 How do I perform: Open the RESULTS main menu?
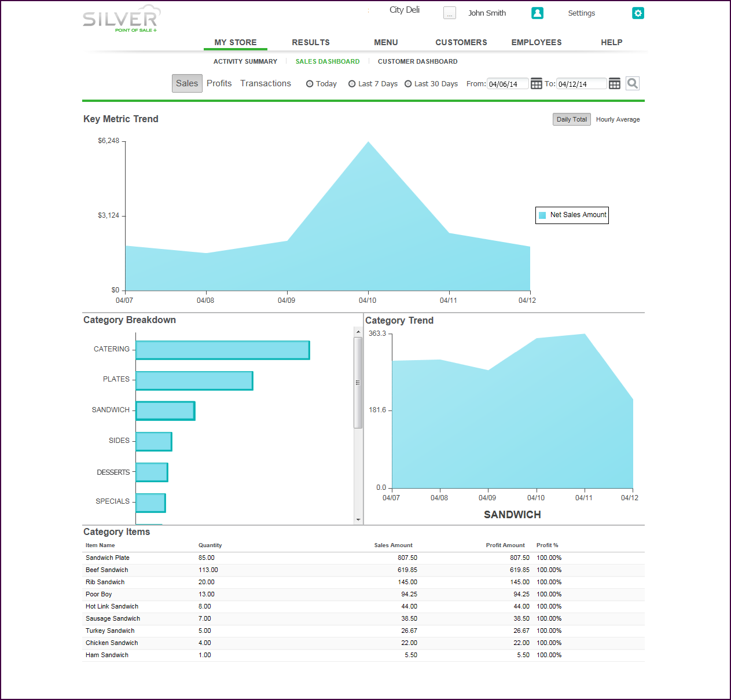coord(311,42)
